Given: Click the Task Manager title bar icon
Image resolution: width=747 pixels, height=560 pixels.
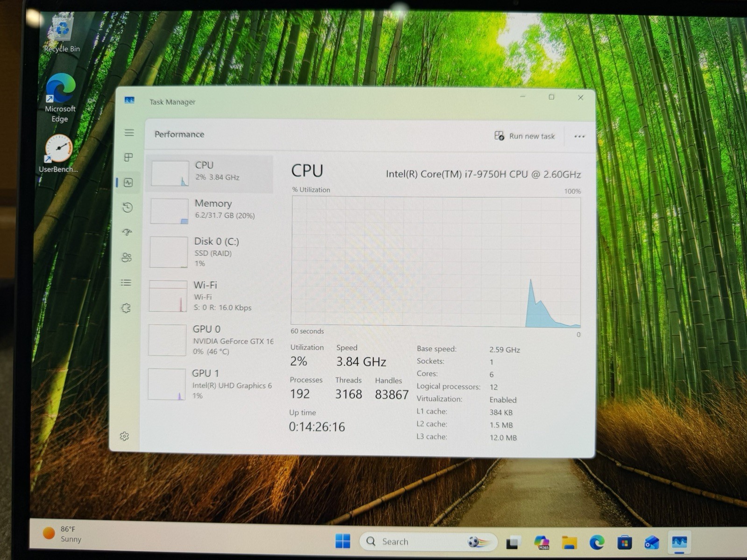Looking at the screenshot, I should (129, 100).
